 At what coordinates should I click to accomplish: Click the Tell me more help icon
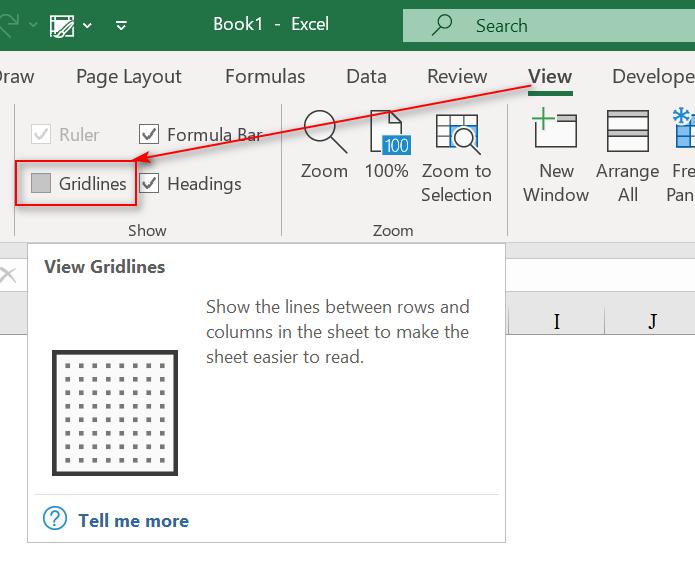pos(55,518)
